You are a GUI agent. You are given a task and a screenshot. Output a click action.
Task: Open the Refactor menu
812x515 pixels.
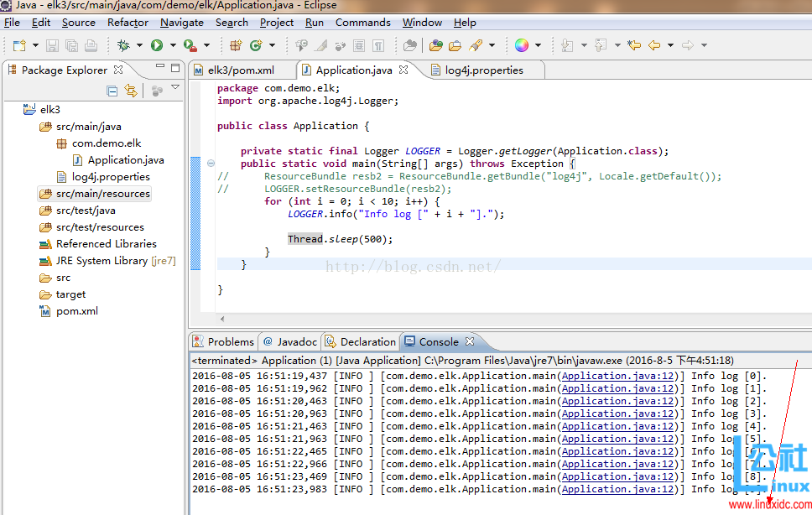click(x=128, y=23)
